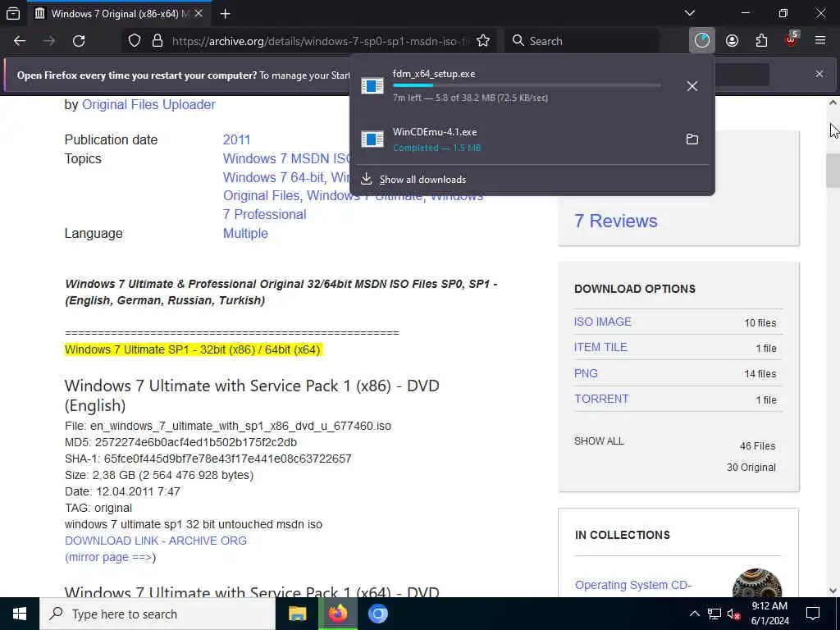The width and height of the screenshot is (840, 630).
Task: Click the MD5: 2572274e6b0acf4ed1b502b175f2c2db line
Action: pyautogui.click(x=180, y=442)
